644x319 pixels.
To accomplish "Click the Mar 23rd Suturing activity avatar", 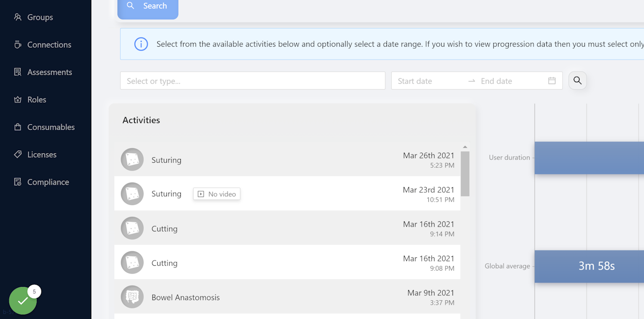I will 132,194.
